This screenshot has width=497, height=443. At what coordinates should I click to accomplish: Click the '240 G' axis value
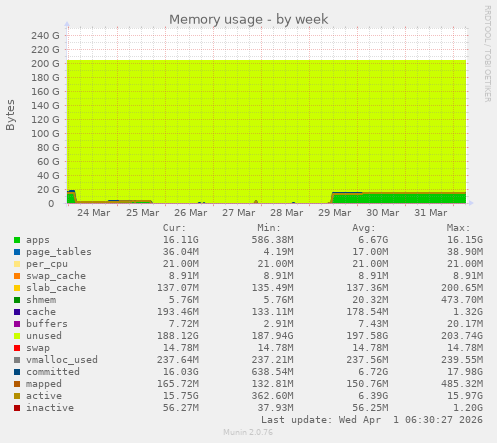(45, 35)
